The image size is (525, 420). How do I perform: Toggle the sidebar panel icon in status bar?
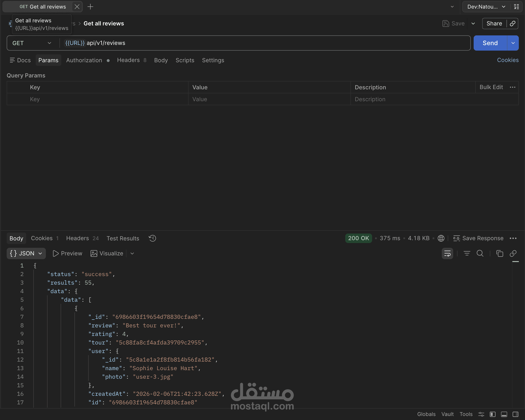493,414
